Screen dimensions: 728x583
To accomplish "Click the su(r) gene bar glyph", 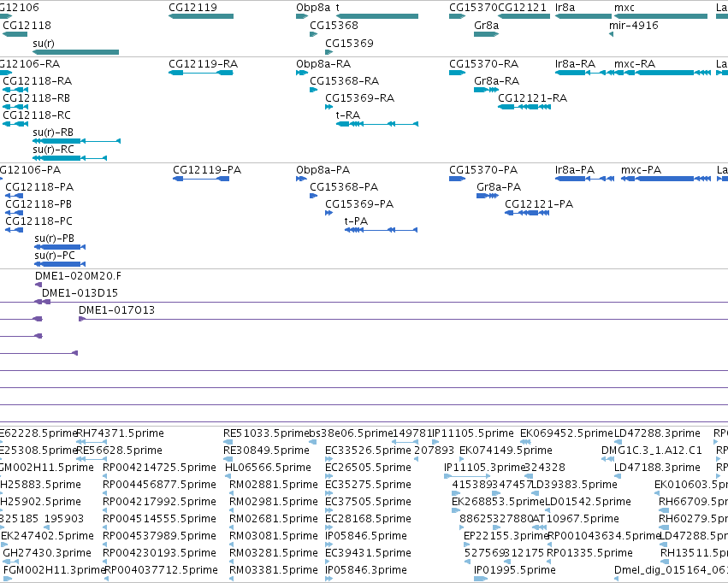I will 75,52.
